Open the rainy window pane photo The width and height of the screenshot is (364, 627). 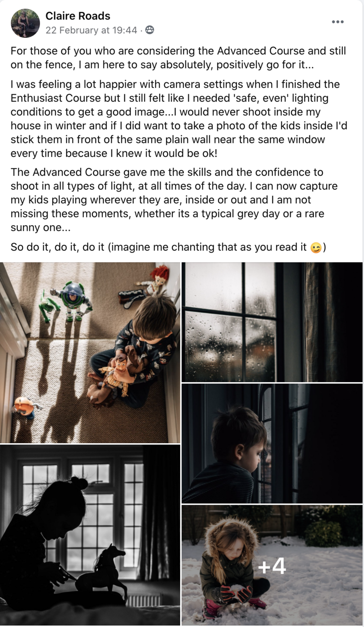pos(272,322)
